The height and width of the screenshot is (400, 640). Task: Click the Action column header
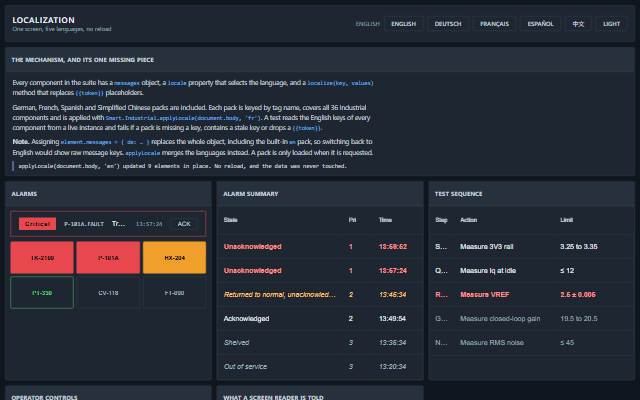point(469,220)
